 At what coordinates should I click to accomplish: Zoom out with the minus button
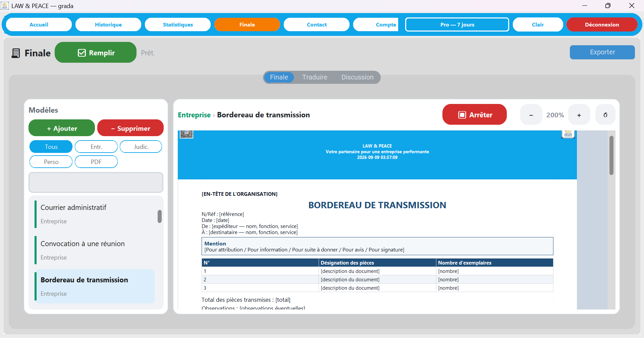click(531, 115)
